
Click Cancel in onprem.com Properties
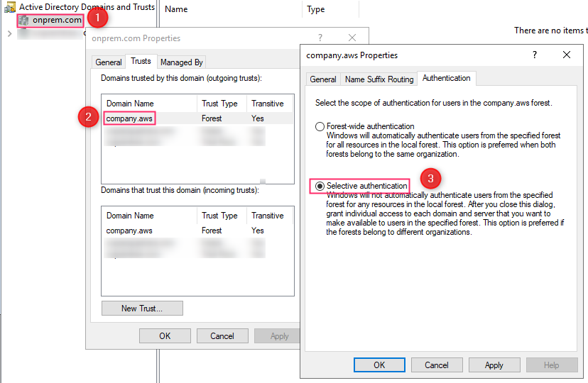222,335
